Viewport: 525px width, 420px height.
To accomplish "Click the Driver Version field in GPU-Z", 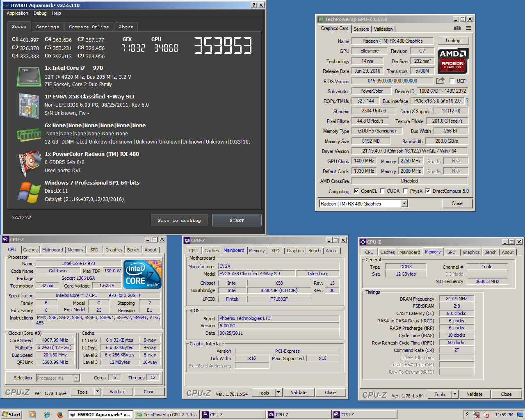I will pos(409,151).
